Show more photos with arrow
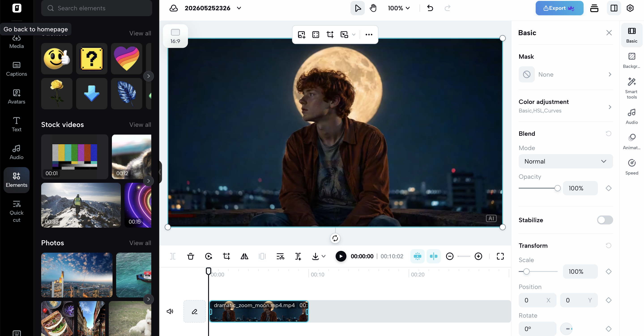The width and height of the screenshot is (644, 336). pos(149,299)
